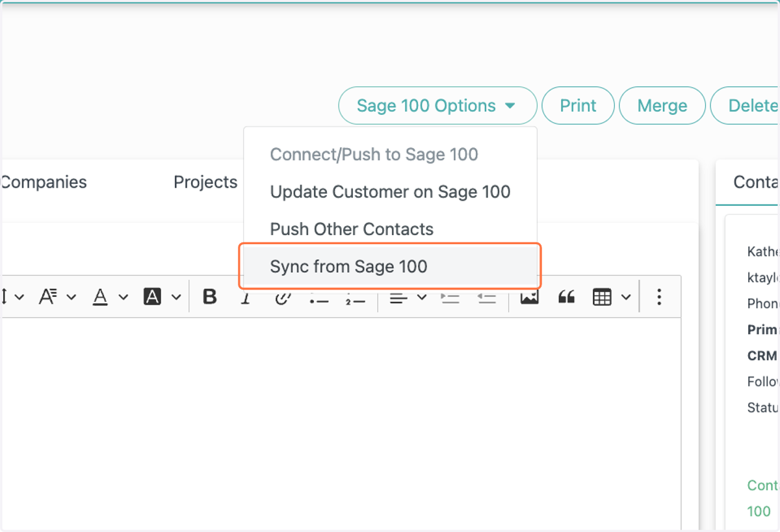780x532 pixels.
Task: Insert an image into the editor
Action: (530, 298)
